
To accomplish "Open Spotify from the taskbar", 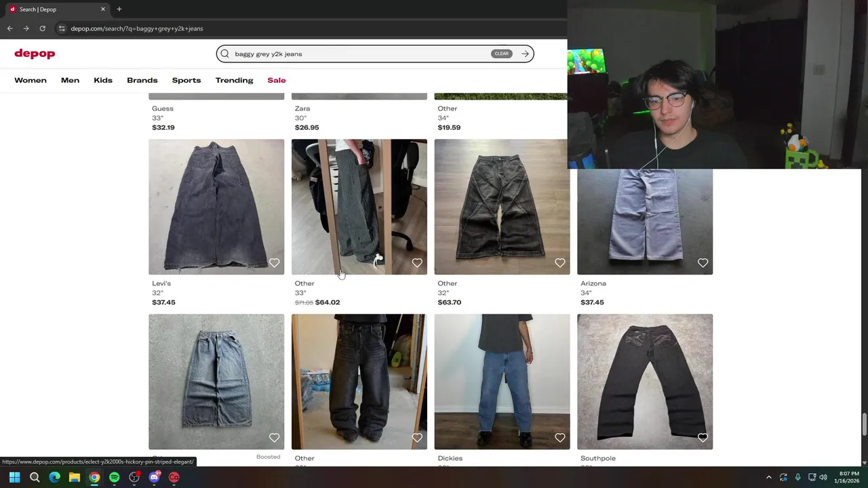I will point(115,477).
